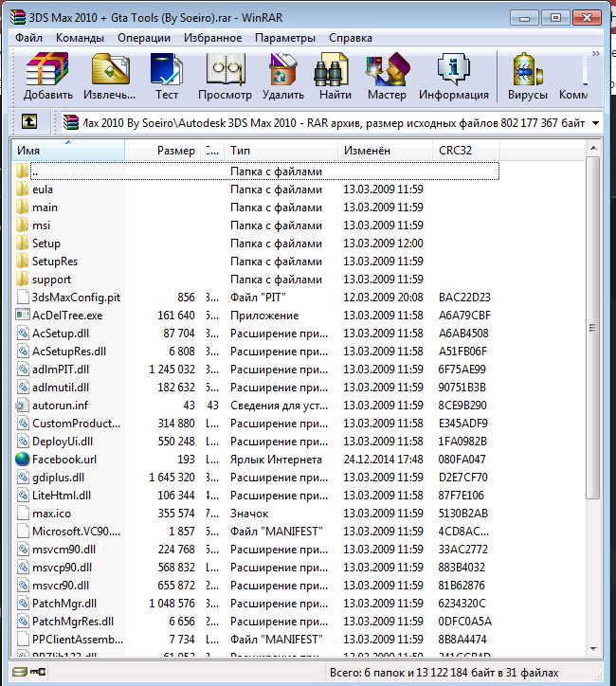Click the Удалить (Delete) toolbar icon
Image resolution: width=616 pixels, height=686 pixels.
tap(283, 69)
